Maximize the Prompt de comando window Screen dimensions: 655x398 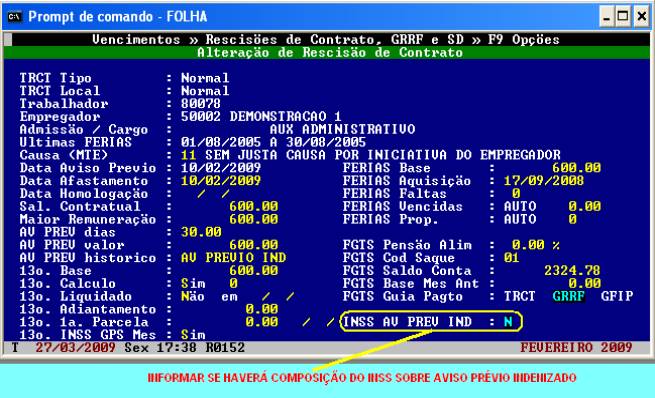[x=623, y=17]
